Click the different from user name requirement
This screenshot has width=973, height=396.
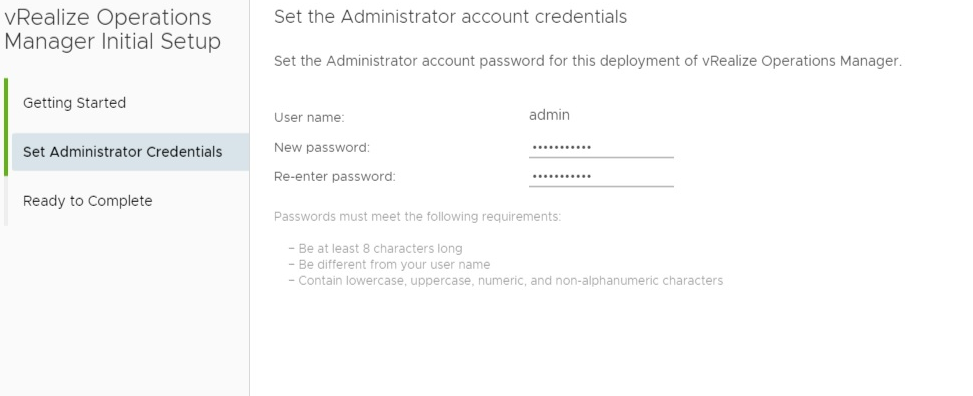pos(389,265)
